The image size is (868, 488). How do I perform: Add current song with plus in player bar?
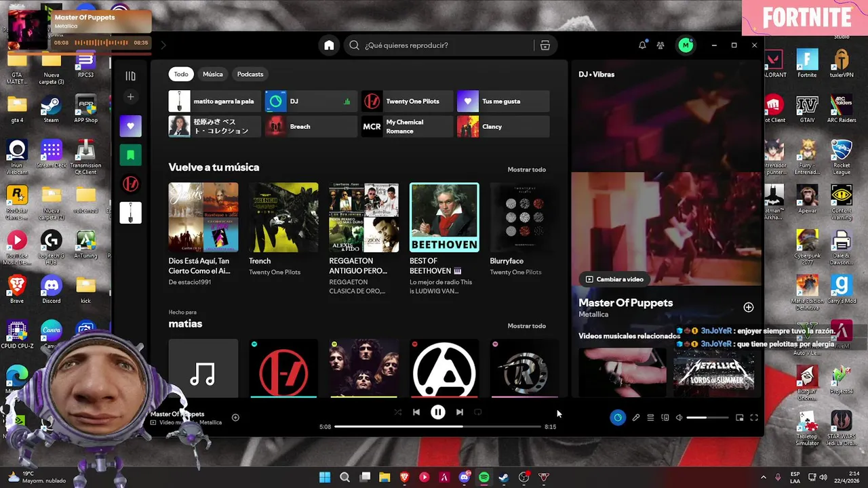click(x=235, y=418)
